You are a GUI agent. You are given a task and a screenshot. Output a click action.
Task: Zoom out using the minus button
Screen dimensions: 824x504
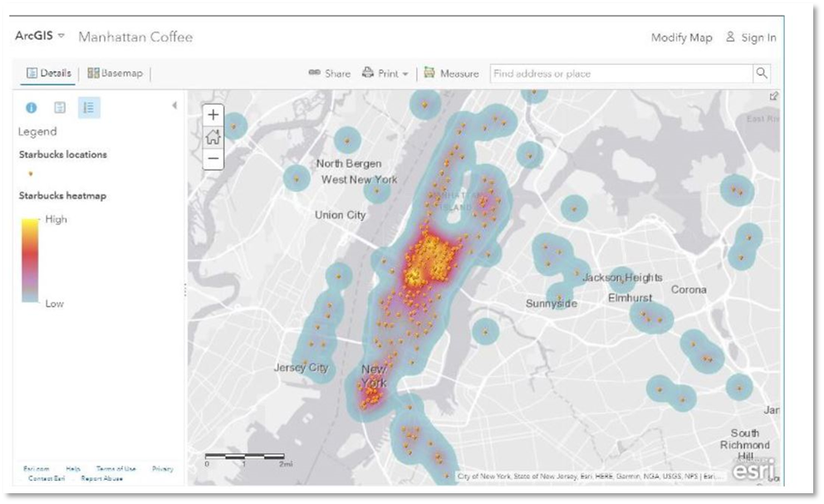[x=213, y=157]
